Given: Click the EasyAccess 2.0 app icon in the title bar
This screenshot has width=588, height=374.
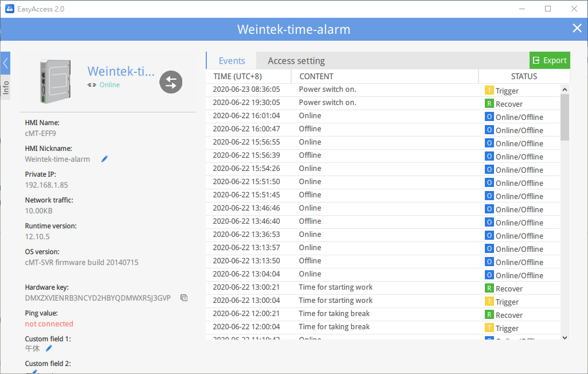Looking at the screenshot, I should pyautogui.click(x=9, y=9).
